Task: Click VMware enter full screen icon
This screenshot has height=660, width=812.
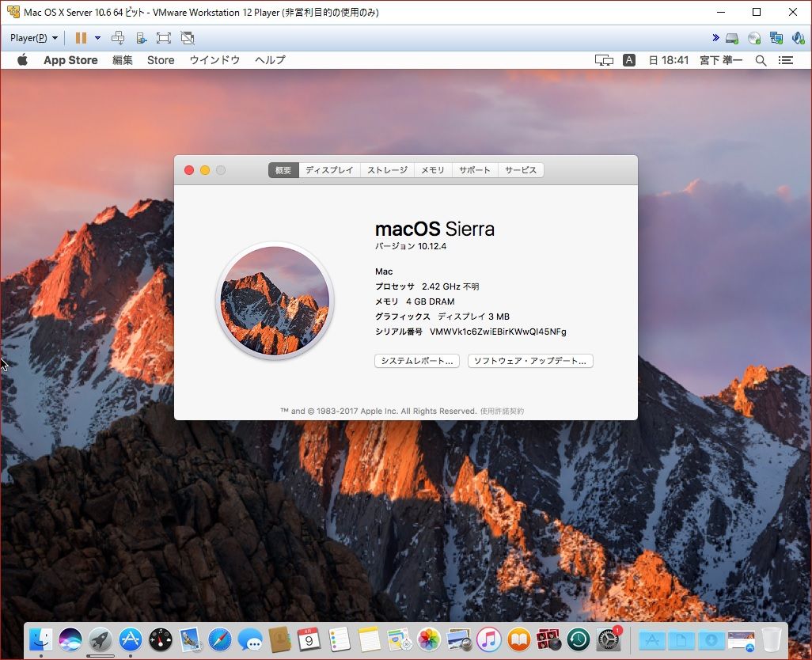Action: click(164, 38)
